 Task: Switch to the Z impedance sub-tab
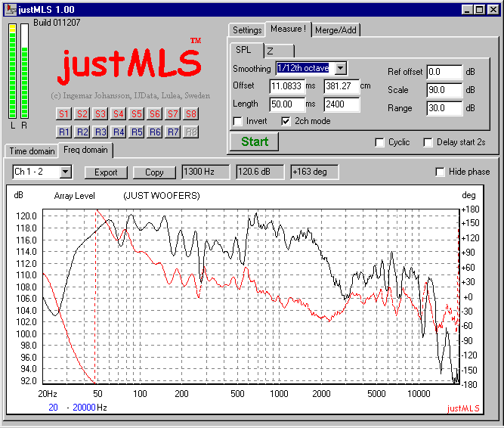[279, 51]
